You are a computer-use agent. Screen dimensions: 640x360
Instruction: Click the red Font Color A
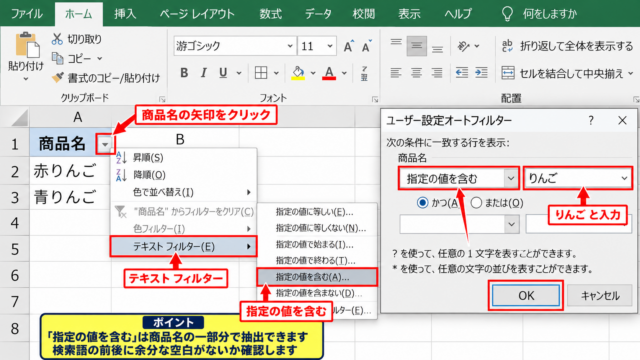pos(329,73)
